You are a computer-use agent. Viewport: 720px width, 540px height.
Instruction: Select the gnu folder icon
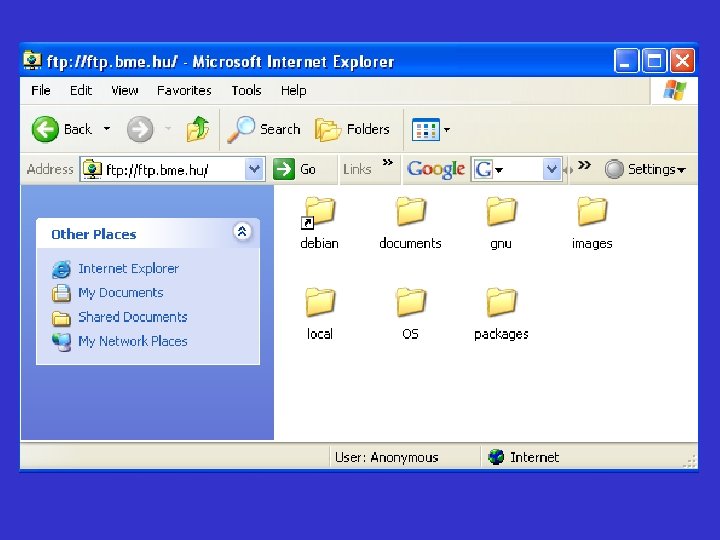click(x=501, y=212)
